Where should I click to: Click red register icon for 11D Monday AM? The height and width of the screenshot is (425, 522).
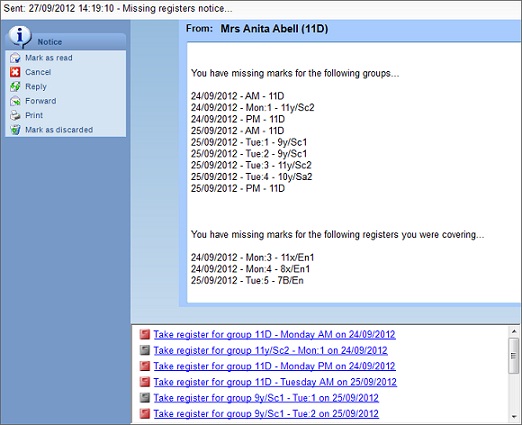(145, 334)
